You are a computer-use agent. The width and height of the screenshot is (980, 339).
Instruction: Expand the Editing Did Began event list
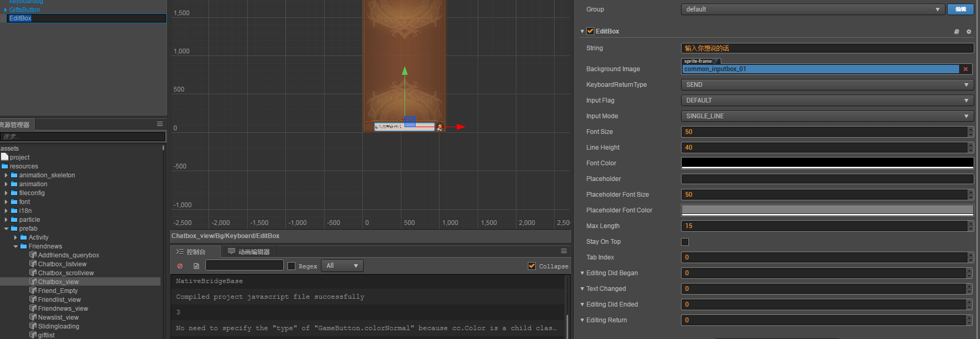582,273
